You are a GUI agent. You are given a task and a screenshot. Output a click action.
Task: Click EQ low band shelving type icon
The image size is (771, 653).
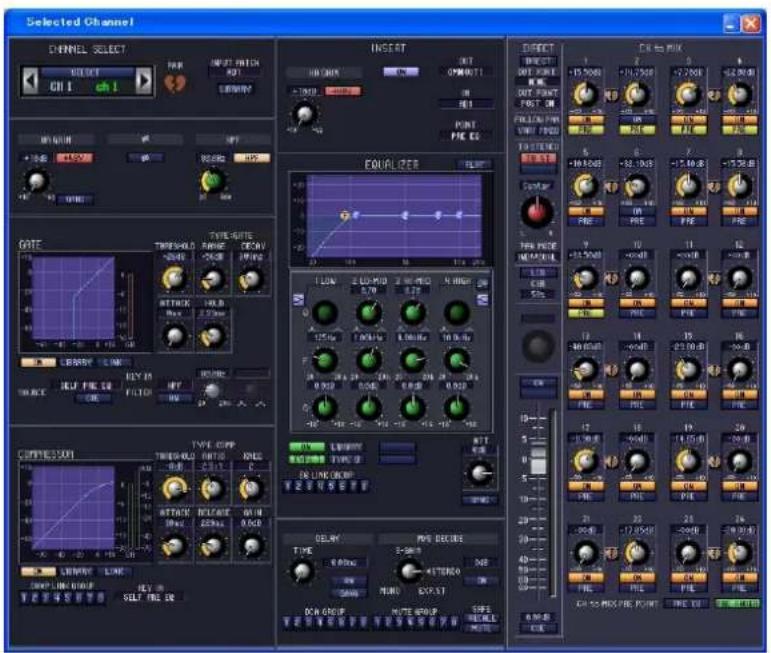[x=298, y=299]
